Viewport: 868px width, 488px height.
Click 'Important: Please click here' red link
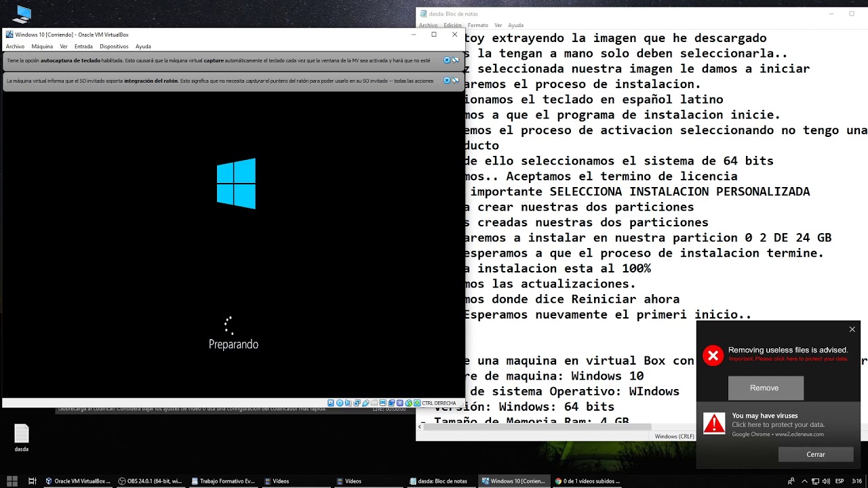tap(788, 359)
